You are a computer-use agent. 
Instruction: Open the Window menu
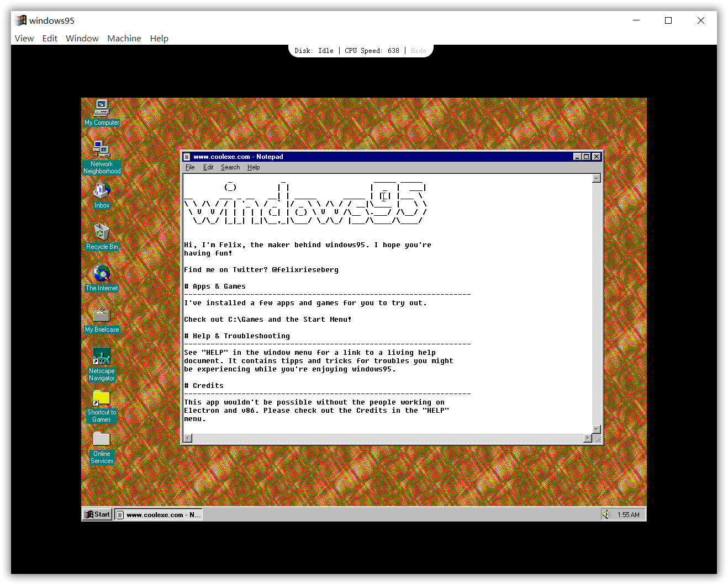click(82, 38)
